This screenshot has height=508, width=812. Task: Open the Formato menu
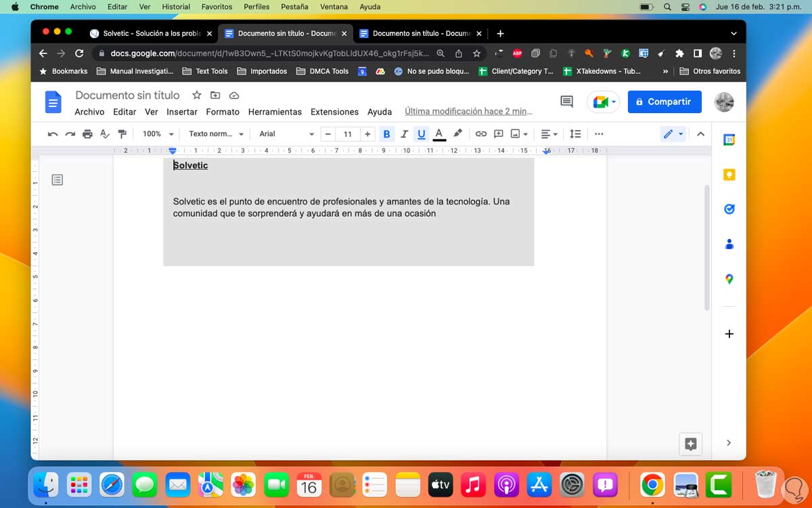(x=223, y=112)
